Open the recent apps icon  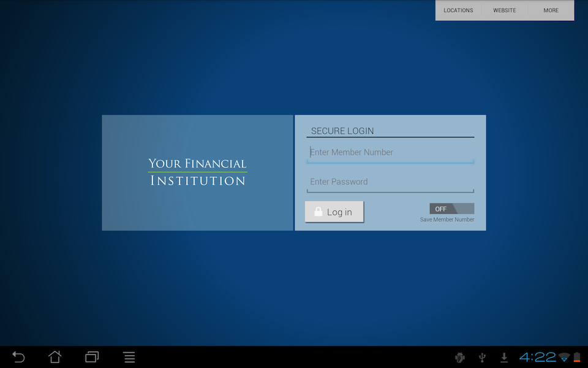click(x=91, y=356)
